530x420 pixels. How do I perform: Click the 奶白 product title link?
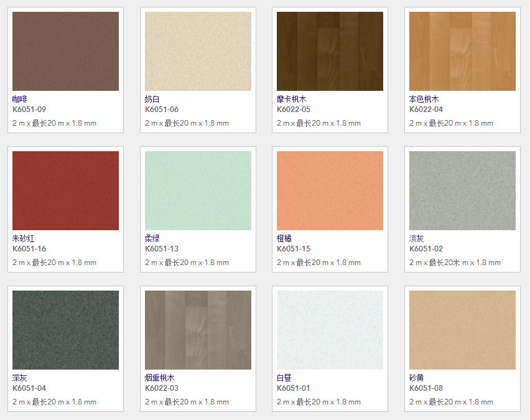coord(152,99)
